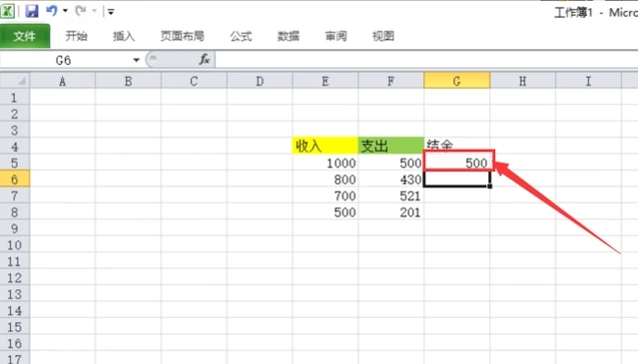This screenshot has width=638, height=364.
Task: Open the 文件 menu tab
Action: 25,36
